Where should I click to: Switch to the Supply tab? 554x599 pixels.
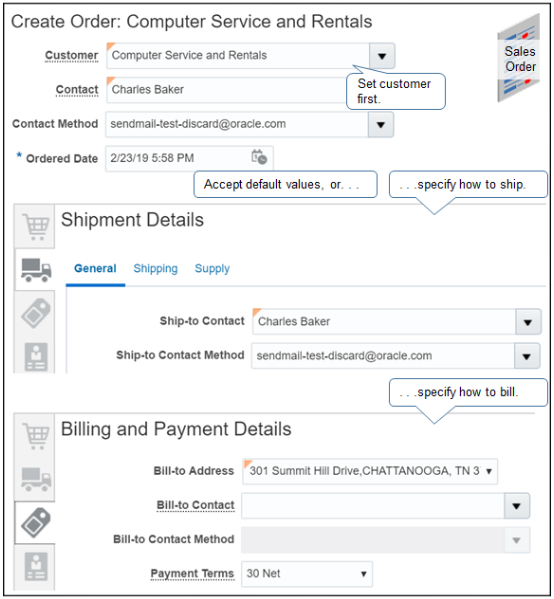(212, 269)
